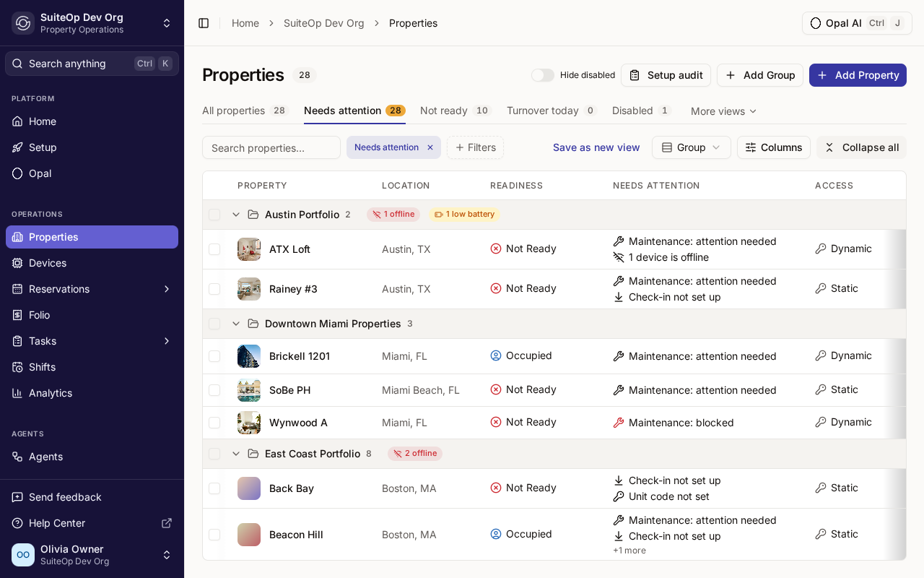
Task: Toggle Hide disabled switch
Action: tap(543, 75)
